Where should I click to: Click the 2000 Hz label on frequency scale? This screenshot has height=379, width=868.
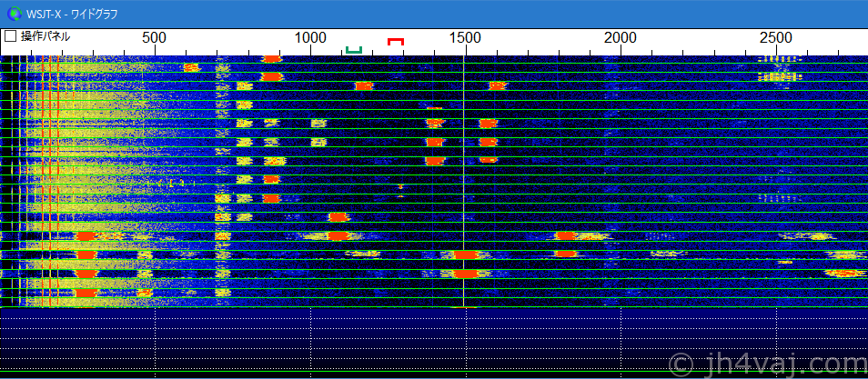[621, 37]
